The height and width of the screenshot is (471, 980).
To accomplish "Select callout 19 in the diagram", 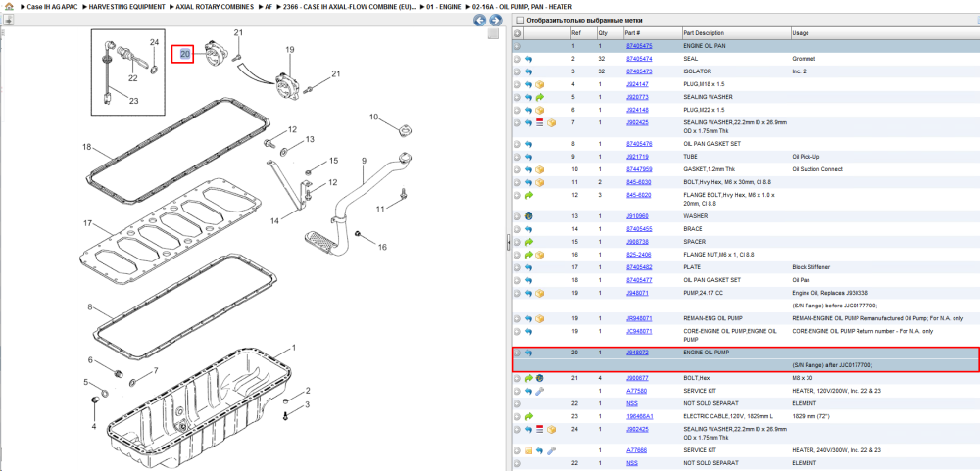I will pyautogui.click(x=289, y=49).
